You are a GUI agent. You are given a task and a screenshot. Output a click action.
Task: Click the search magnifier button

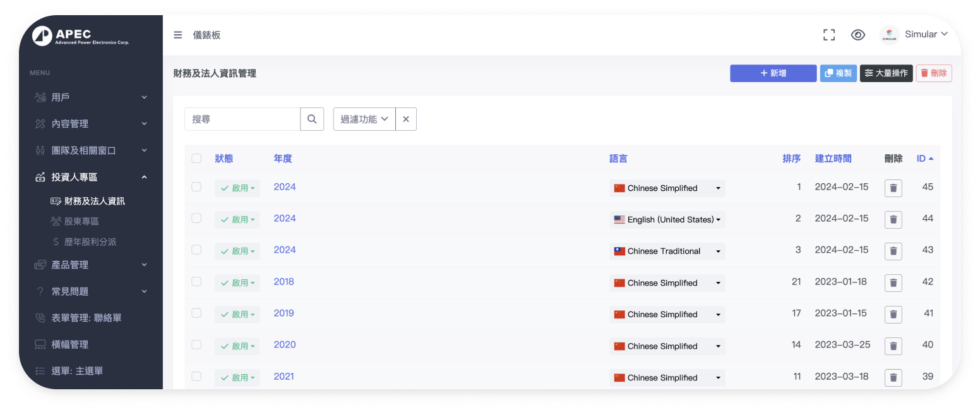pyautogui.click(x=312, y=119)
